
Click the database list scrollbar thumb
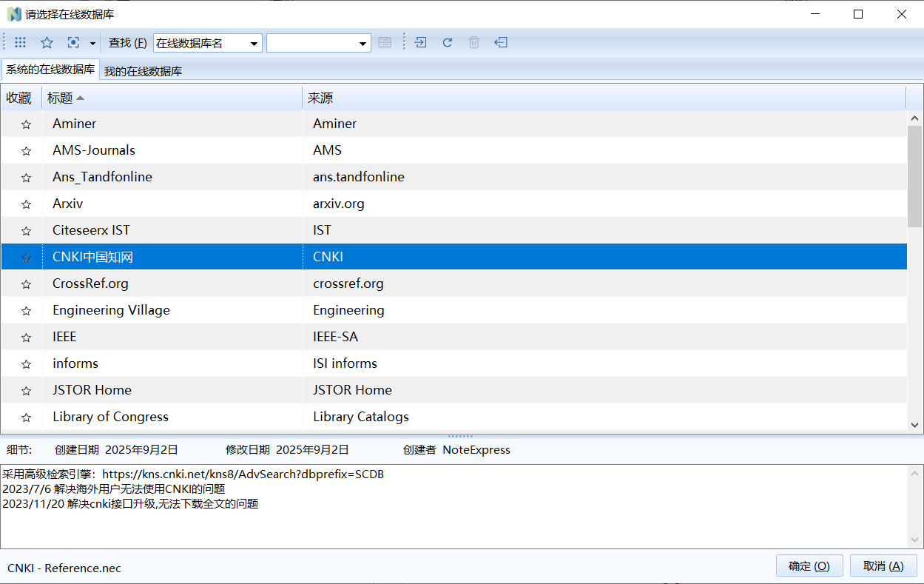[x=914, y=176]
